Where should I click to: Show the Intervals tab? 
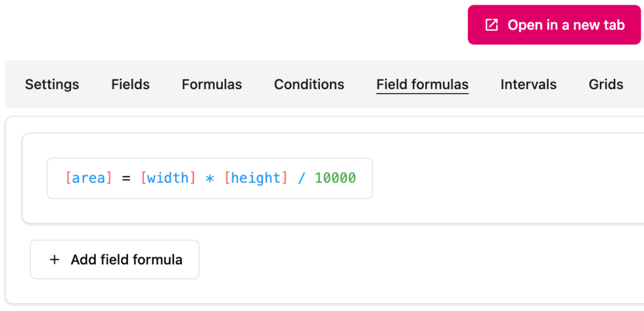click(528, 85)
